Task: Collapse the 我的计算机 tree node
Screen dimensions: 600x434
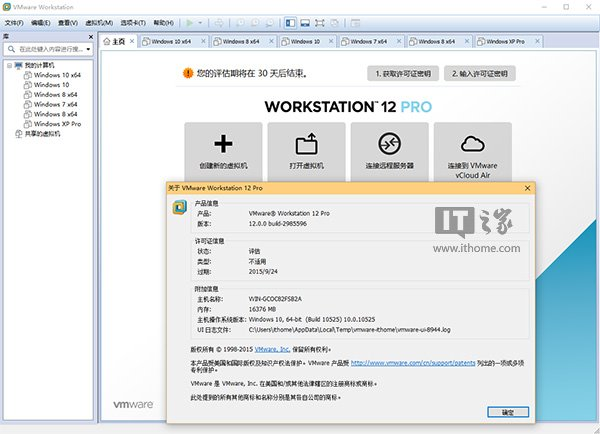Action: (9, 65)
